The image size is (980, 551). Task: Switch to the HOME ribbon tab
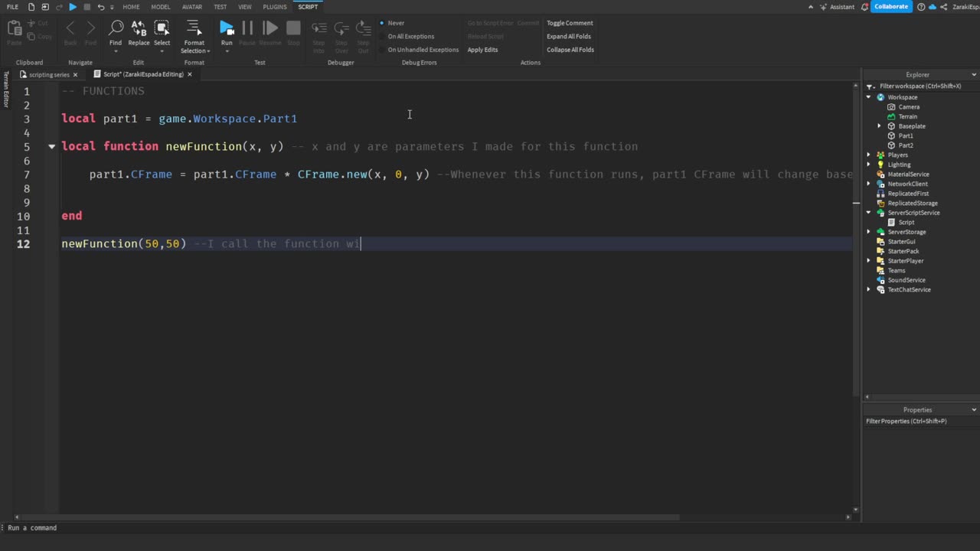click(132, 7)
